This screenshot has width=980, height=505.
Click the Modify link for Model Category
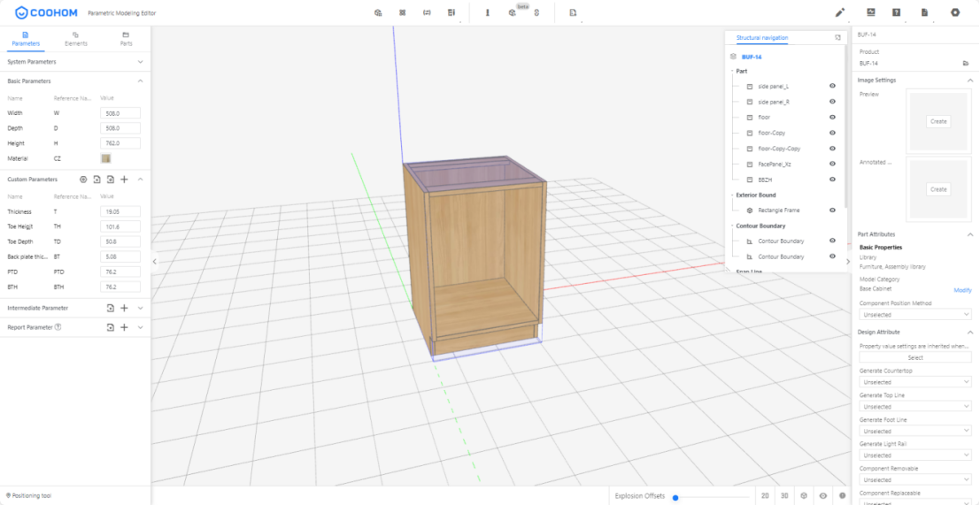pos(961,290)
